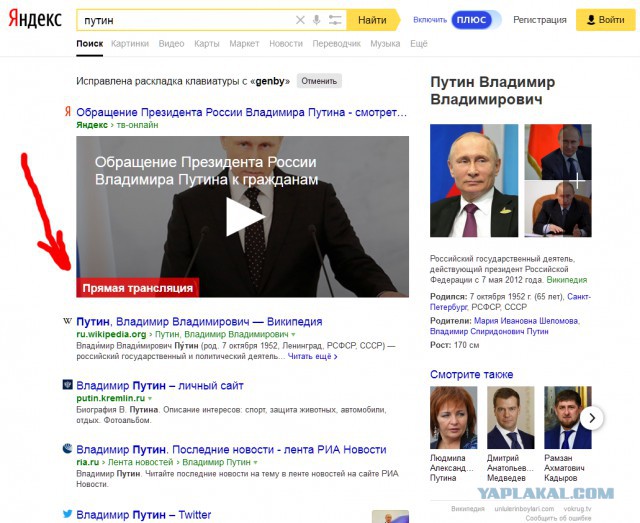Image resolution: width=640 pixels, height=523 pixels.
Task: Click the Санкт-Петербург birthplace link
Action: [510, 302]
